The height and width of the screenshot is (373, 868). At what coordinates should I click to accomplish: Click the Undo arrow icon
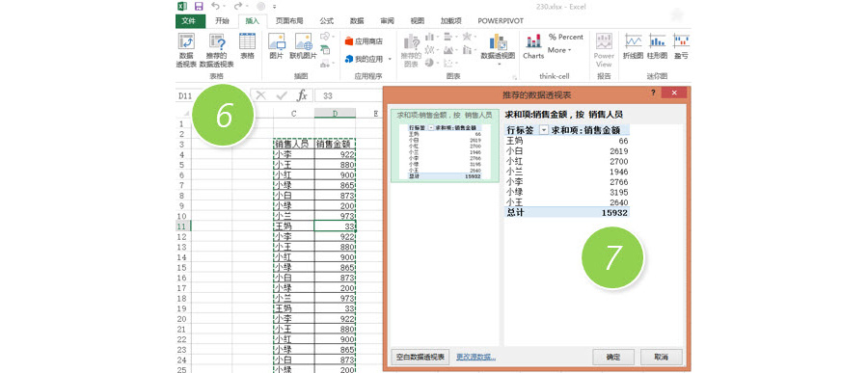coord(216,7)
